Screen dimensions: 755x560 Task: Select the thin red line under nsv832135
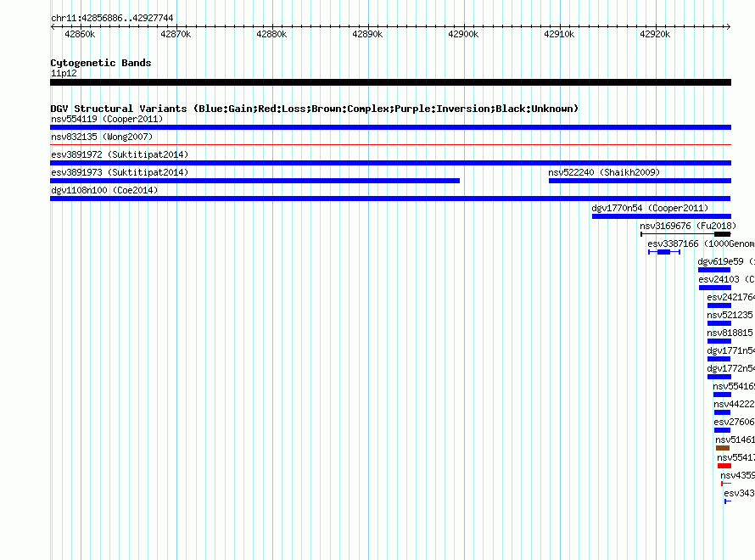click(x=390, y=144)
